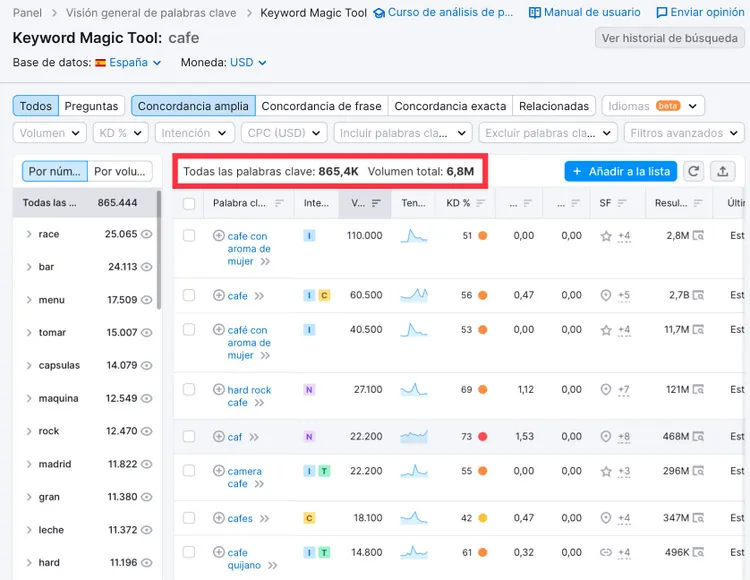Open the 'cafe quijano' keyword link
This screenshot has width=750, height=580.
(244, 558)
